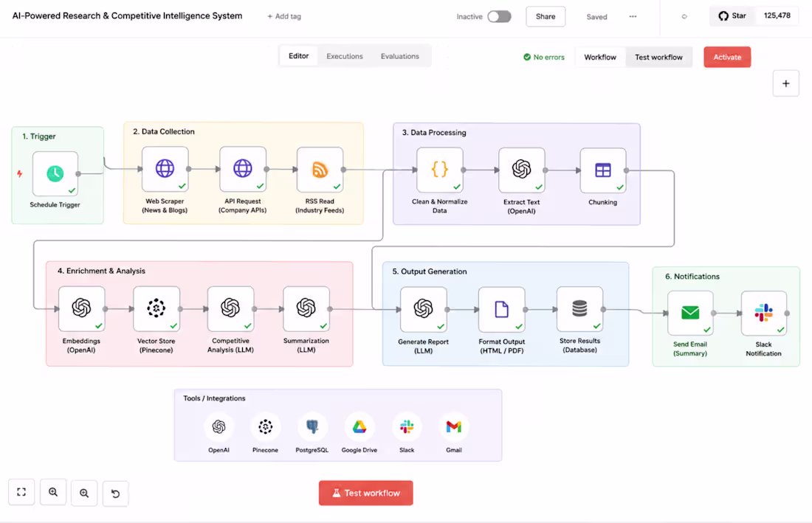Image resolution: width=812 pixels, height=523 pixels.
Task: Open the three-dot more options menu
Action: coord(633,16)
